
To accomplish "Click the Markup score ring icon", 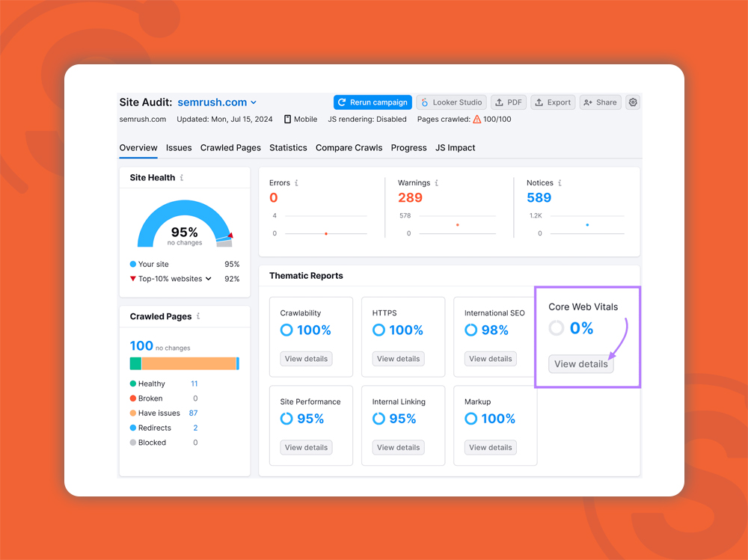I will (470, 419).
